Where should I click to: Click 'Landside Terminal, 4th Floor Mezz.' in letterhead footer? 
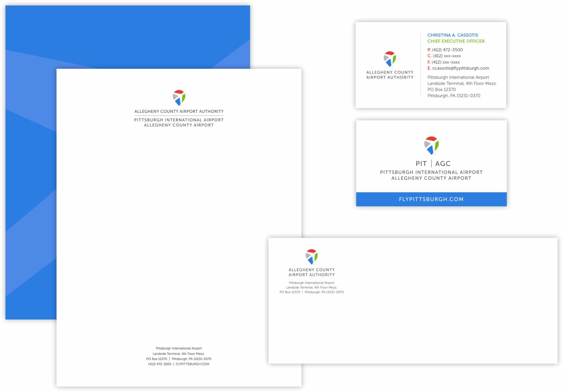[x=179, y=354]
